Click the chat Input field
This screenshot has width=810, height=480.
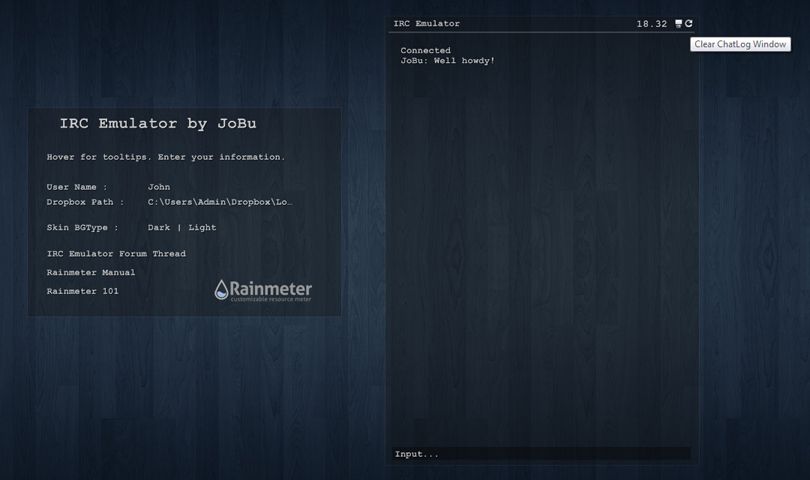(540, 454)
